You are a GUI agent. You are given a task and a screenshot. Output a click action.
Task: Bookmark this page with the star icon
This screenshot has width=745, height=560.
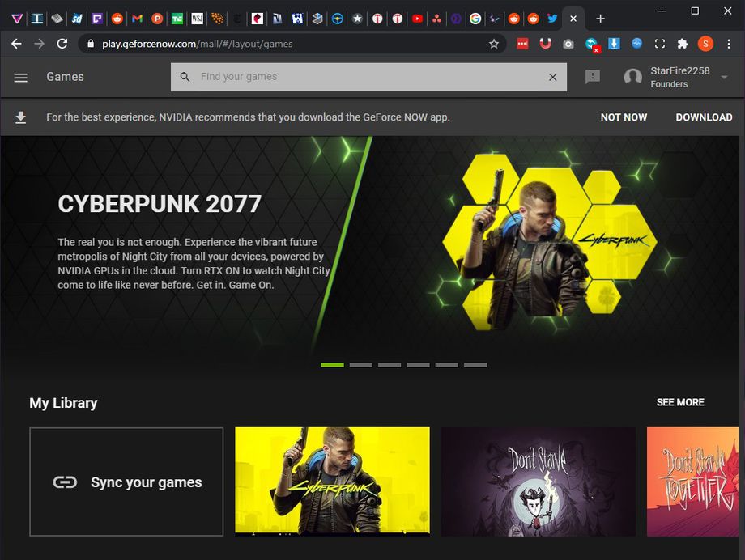tap(494, 44)
